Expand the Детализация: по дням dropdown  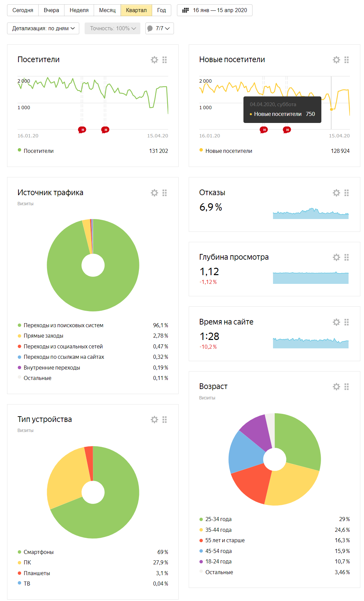tap(43, 29)
